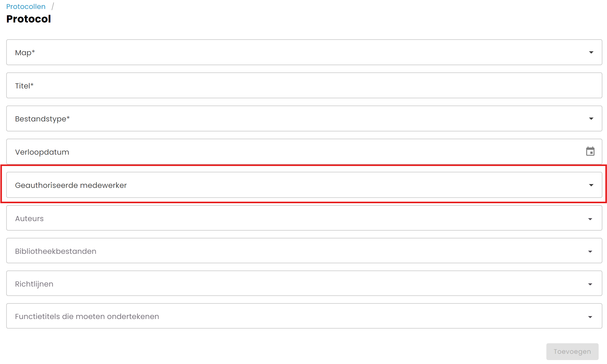This screenshot has height=364, width=607.
Task: Open the Protocollen breadcrumb link
Action: pyautogui.click(x=26, y=6)
